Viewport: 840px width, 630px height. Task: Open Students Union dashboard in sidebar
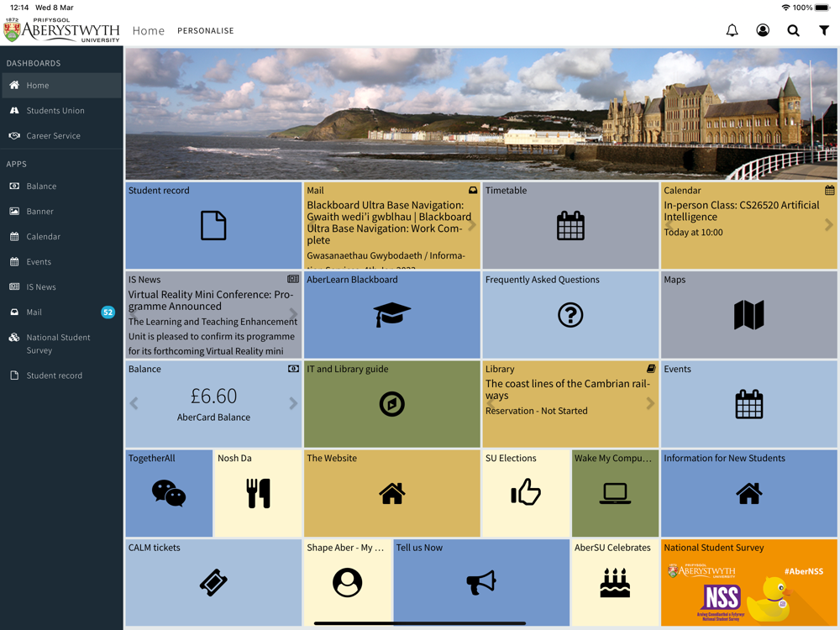pyautogui.click(x=61, y=110)
